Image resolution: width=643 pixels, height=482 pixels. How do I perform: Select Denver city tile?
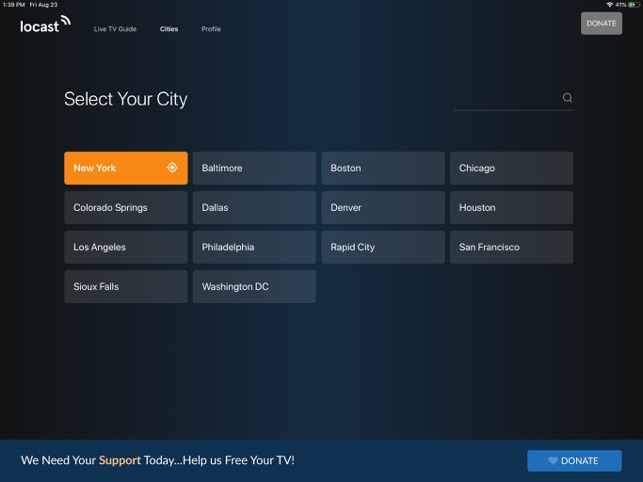click(x=383, y=208)
